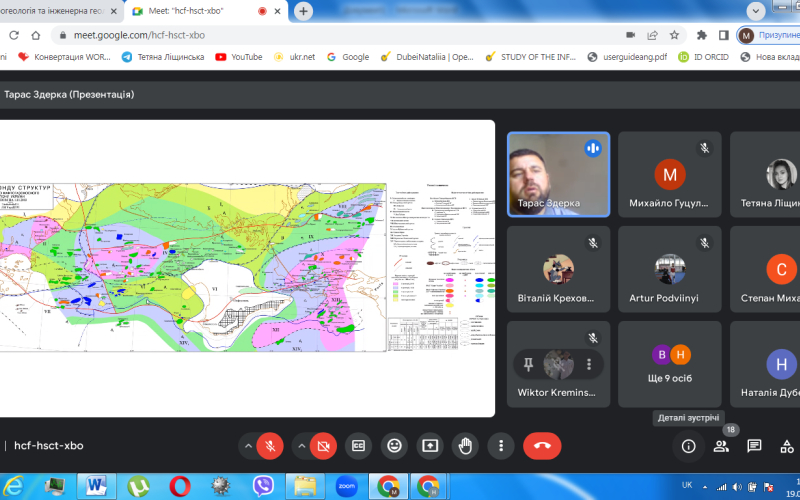800x500 pixels.
Task: Unmute microphone in Meet controls
Action: (x=270, y=446)
